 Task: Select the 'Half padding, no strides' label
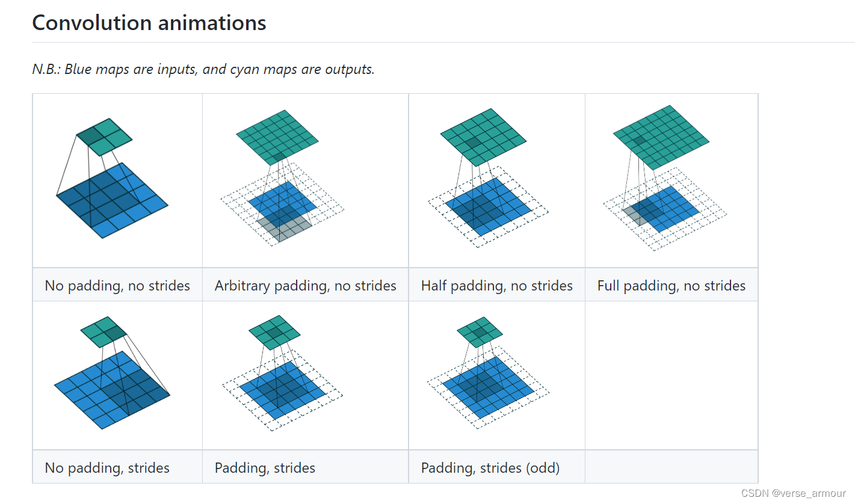pyautogui.click(x=497, y=285)
